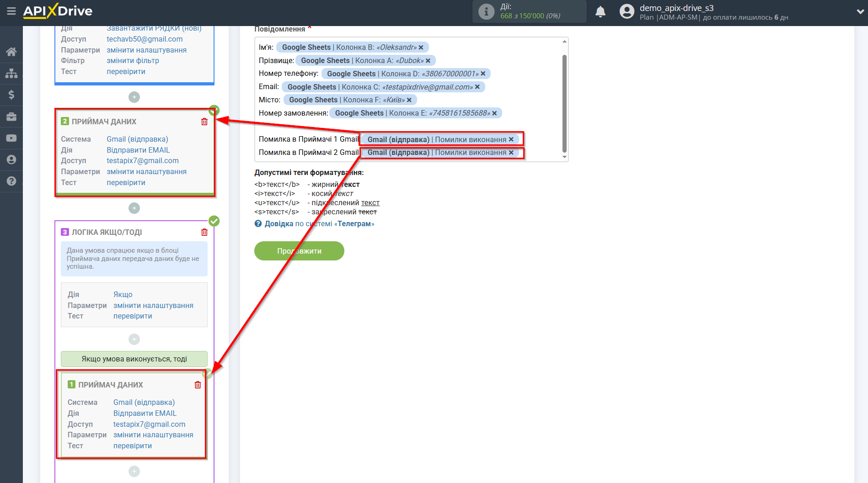Click the ApiX-Drive logo

coord(58,11)
